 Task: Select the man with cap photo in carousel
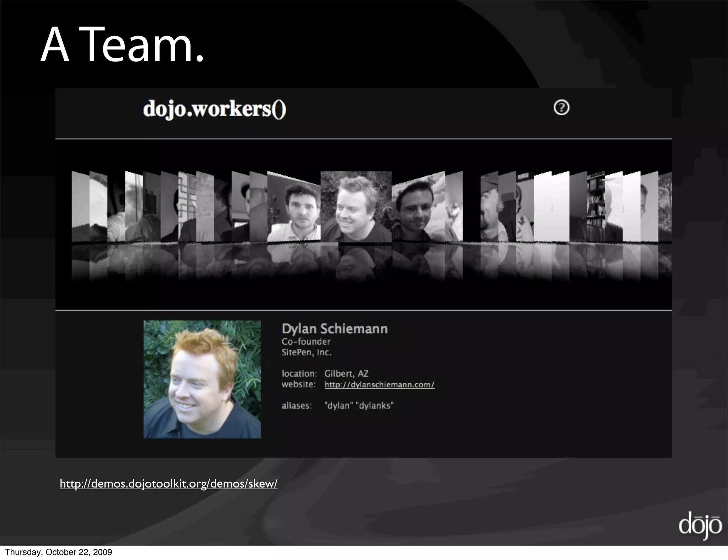coord(489,207)
